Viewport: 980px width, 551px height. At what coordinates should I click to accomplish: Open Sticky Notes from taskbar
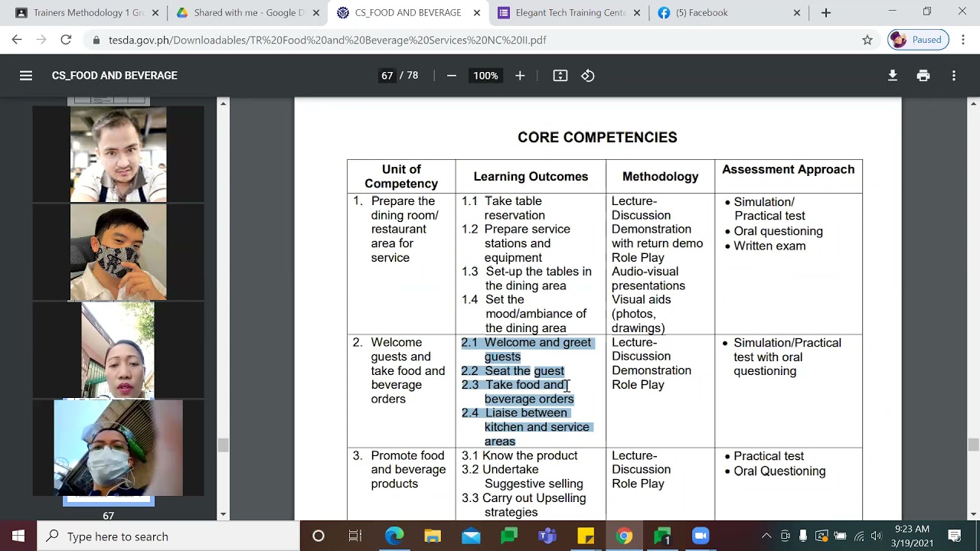click(x=586, y=536)
